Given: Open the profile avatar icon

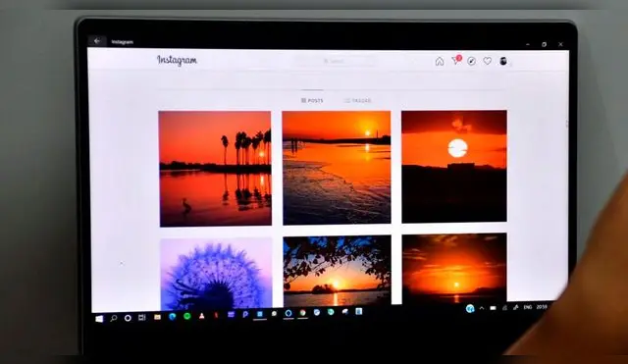Looking at the screenshot, I should 503,61.
